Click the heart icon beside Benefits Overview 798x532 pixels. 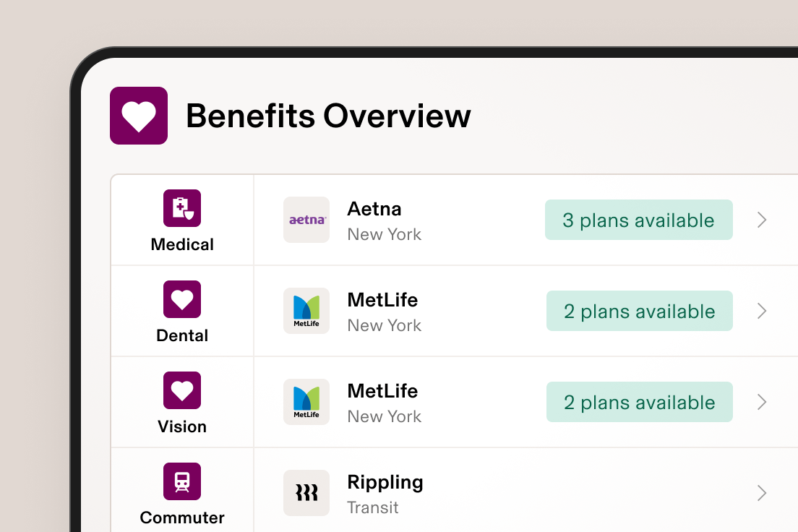pos(138,115)
